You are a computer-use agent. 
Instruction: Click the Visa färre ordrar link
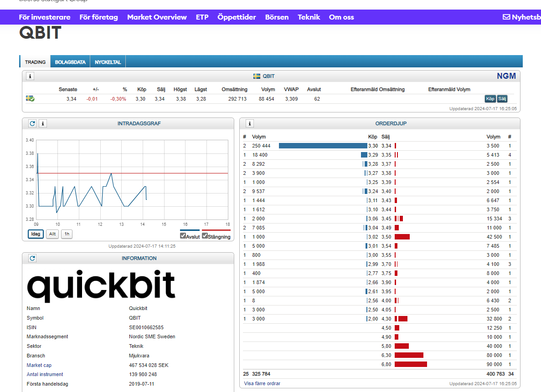tap(262, 383)
